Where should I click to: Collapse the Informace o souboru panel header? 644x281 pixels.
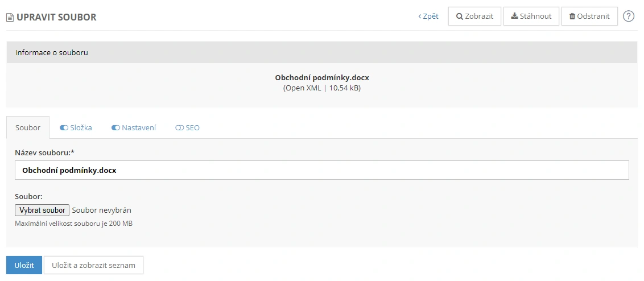pyautogui.click(x=321, y=52)
